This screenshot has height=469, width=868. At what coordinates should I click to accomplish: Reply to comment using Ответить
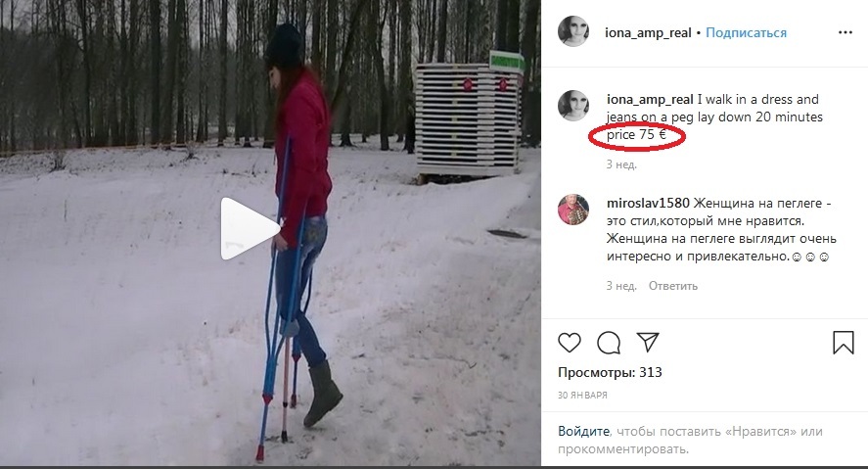click(673, 286)
